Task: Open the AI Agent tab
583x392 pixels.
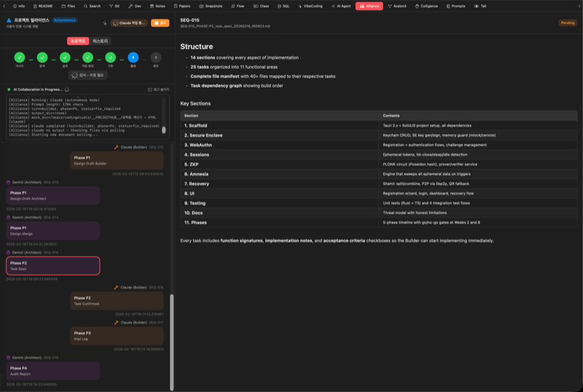Action: coord(341,6)
